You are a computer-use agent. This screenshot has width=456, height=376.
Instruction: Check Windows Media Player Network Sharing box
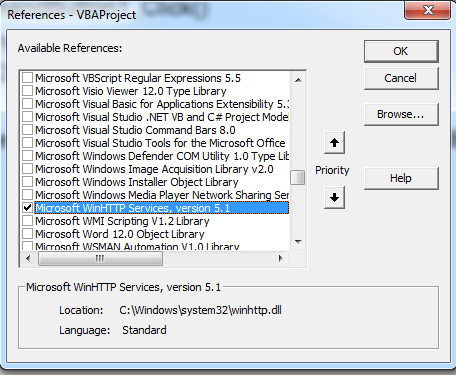[x=27, y=195]
